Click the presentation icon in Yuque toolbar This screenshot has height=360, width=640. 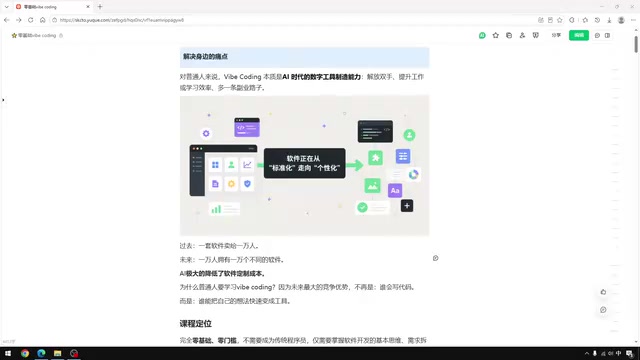[536, 36]
